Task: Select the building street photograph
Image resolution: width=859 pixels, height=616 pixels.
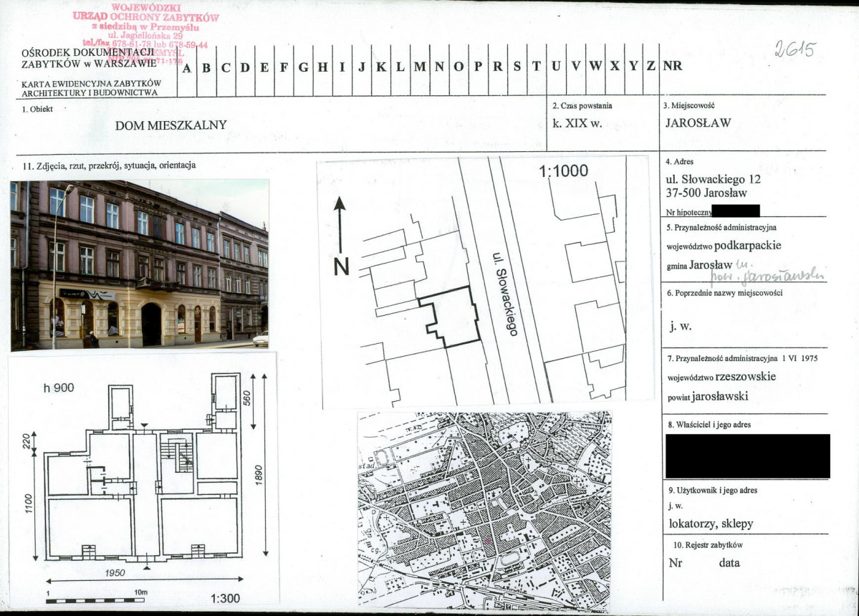Action: 140,264
